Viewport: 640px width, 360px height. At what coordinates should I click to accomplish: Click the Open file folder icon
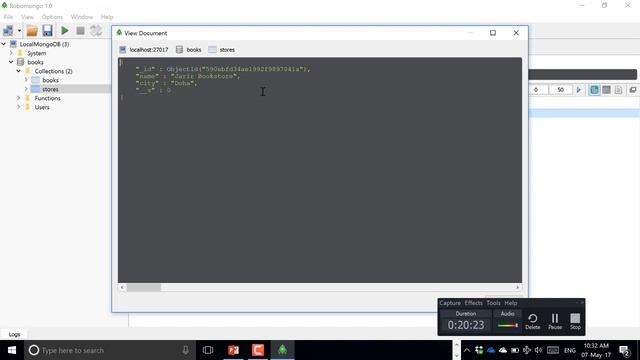(32, 31)
